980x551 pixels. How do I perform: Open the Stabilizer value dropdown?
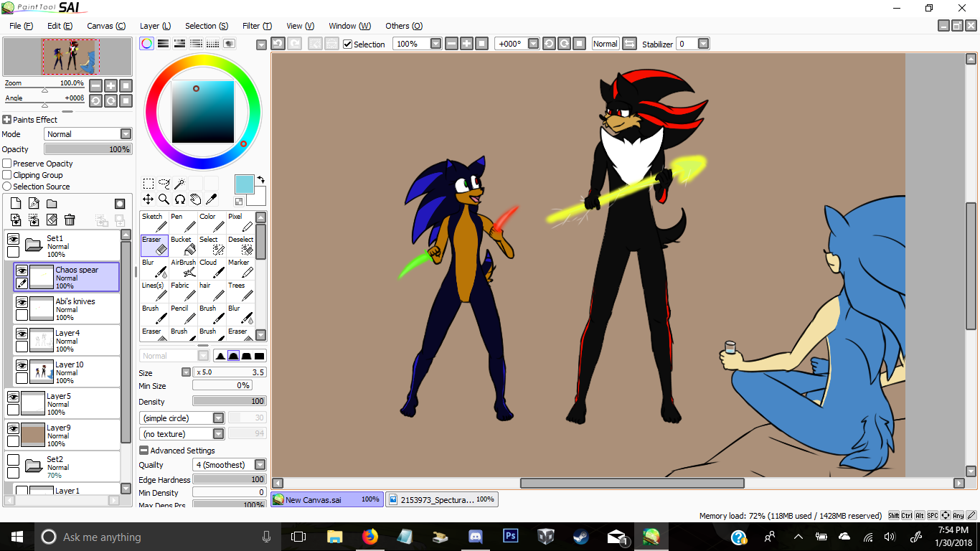(703, 44)
